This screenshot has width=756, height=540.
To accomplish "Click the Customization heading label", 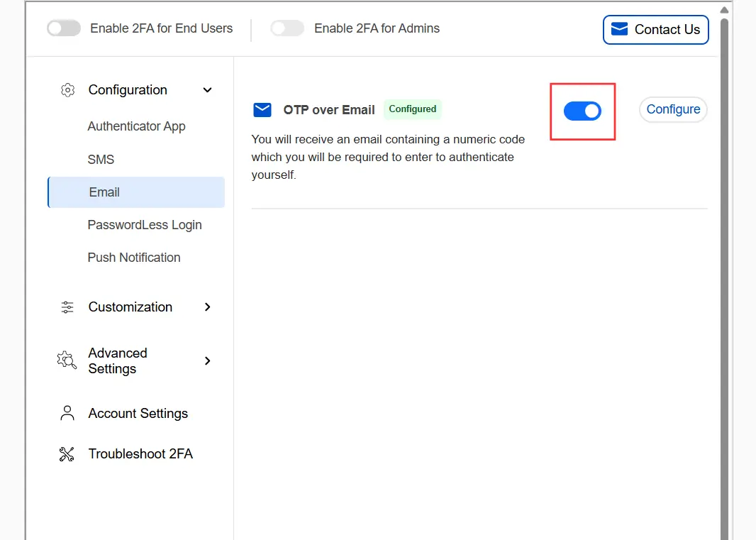I will click(130, 307).
